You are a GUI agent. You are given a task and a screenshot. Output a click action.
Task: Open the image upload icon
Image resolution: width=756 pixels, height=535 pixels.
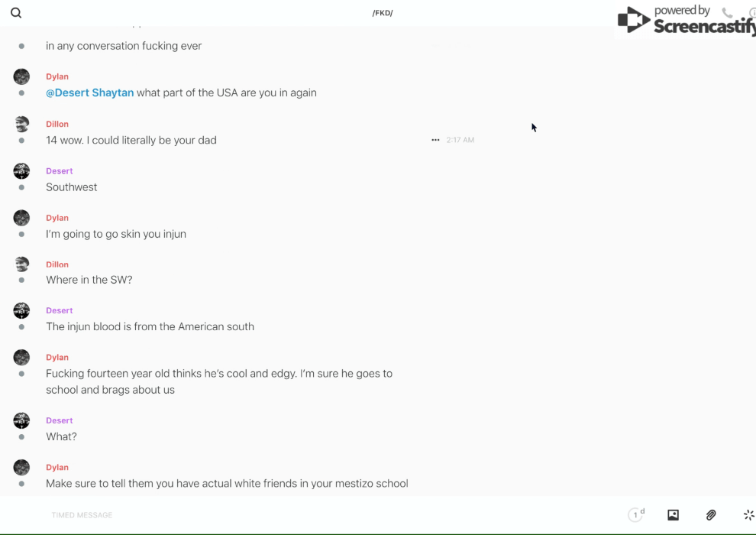(673, 515)
